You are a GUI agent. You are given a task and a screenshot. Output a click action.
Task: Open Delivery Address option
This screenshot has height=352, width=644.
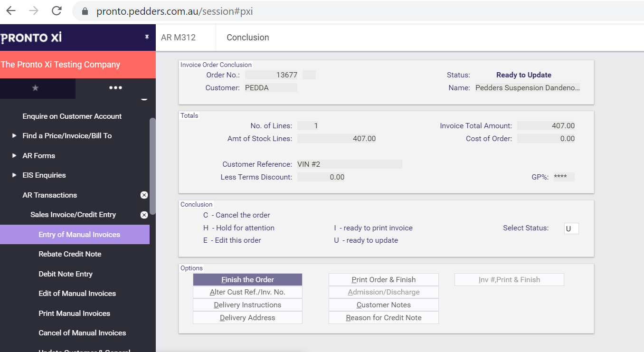[247, 318]
